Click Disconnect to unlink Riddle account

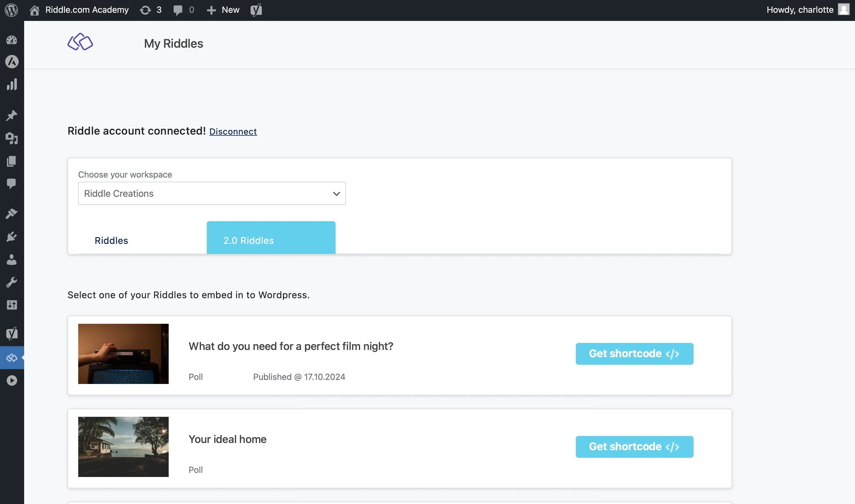click(x=233, y=131)
